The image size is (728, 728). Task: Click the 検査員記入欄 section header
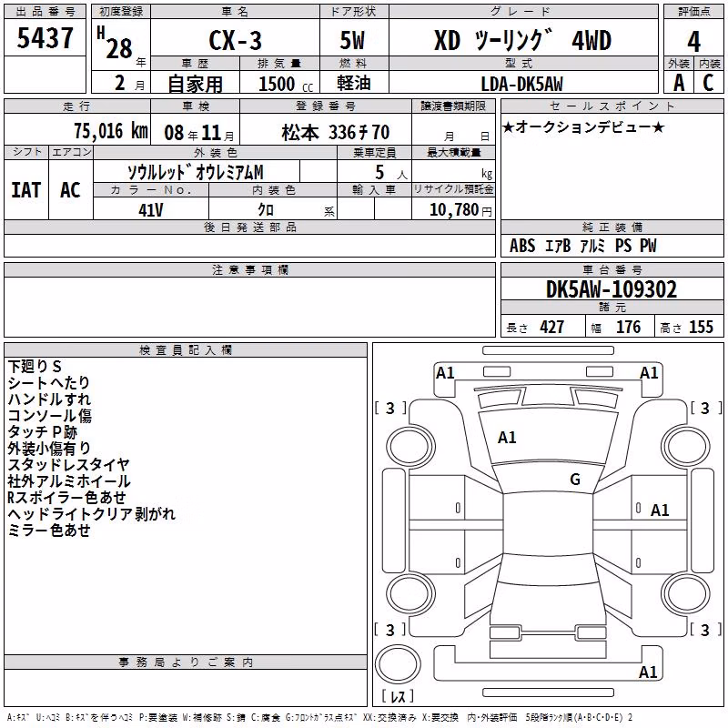[186, 350]
